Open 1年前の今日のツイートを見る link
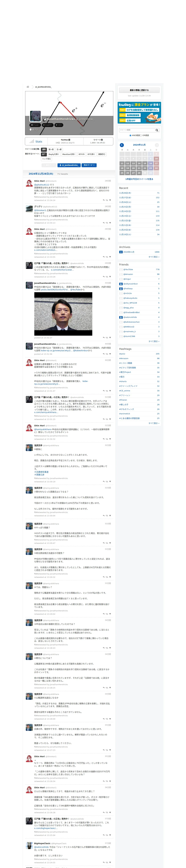Screen dimensions: 186x868 [139, 179]
